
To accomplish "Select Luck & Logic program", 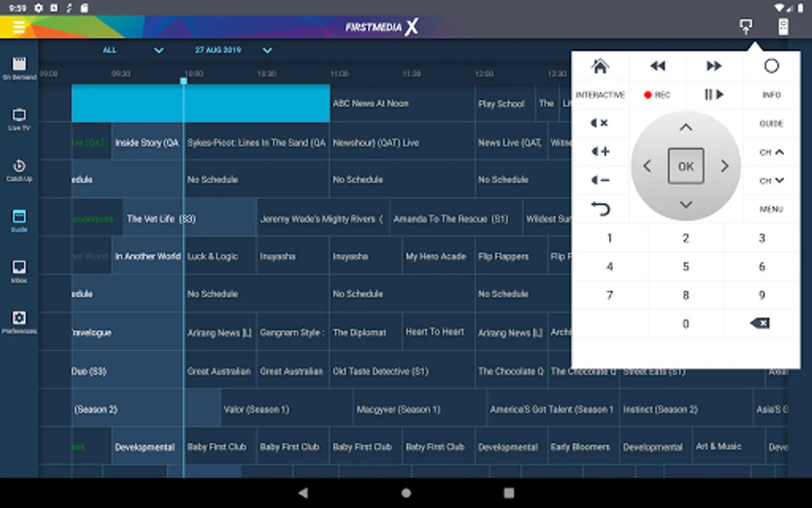I will 220,256.
